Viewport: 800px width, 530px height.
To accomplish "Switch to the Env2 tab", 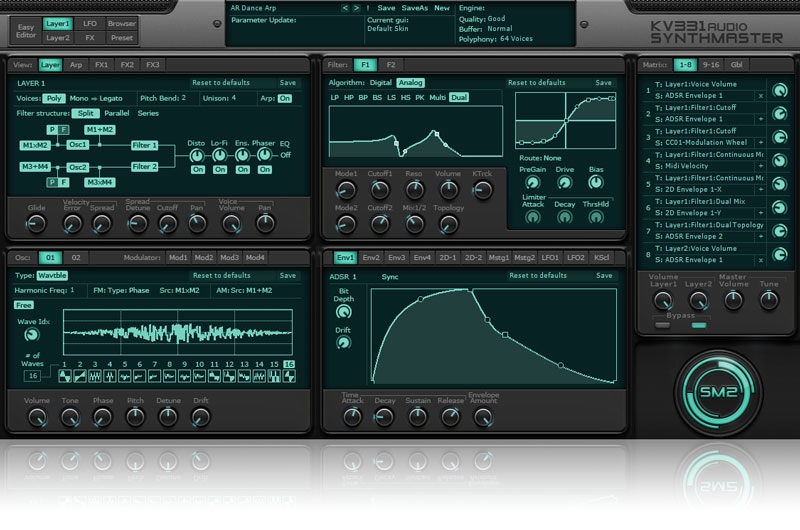I will tap(370, 257).
